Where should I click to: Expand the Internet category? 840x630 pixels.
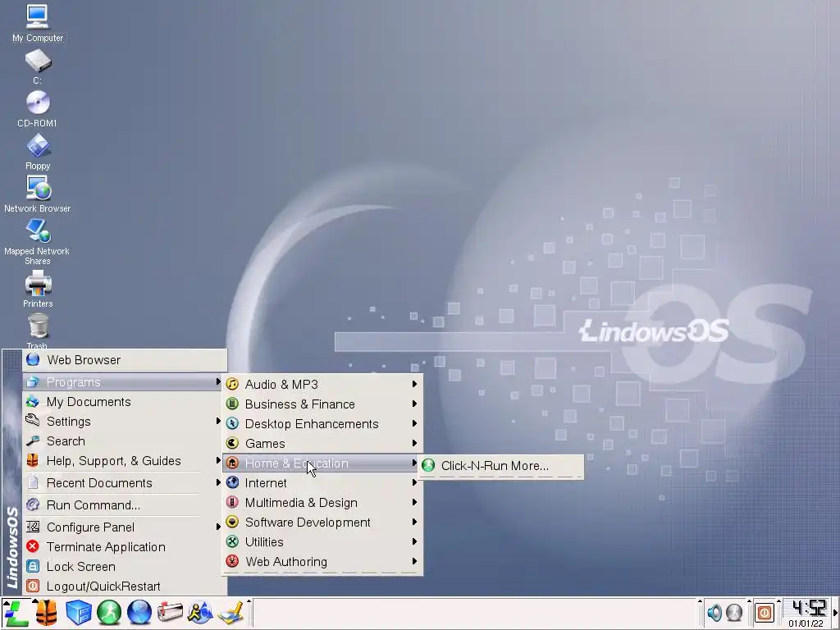[x=322, y=483]
